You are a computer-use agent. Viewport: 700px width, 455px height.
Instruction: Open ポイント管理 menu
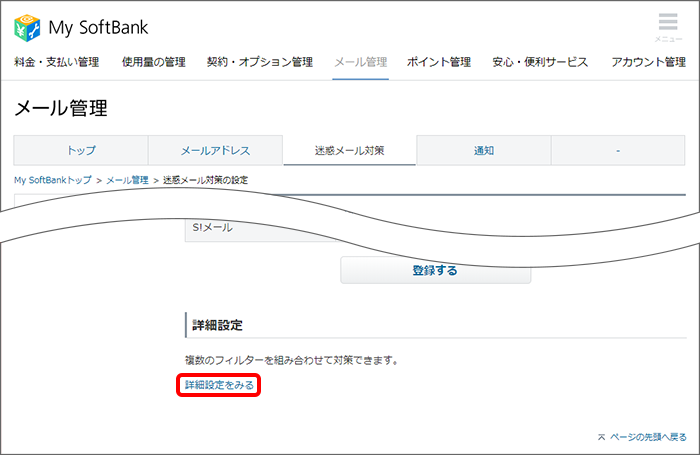click(439, 62)
